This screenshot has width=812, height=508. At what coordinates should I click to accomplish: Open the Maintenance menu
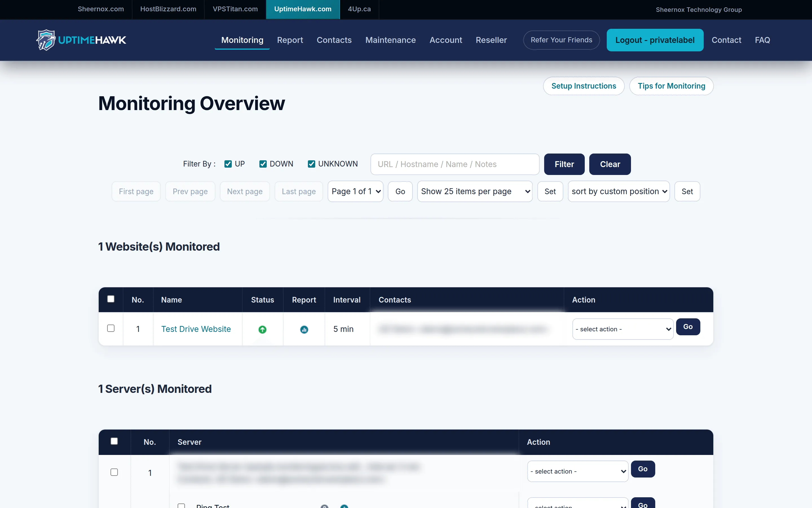click(390, 40)
